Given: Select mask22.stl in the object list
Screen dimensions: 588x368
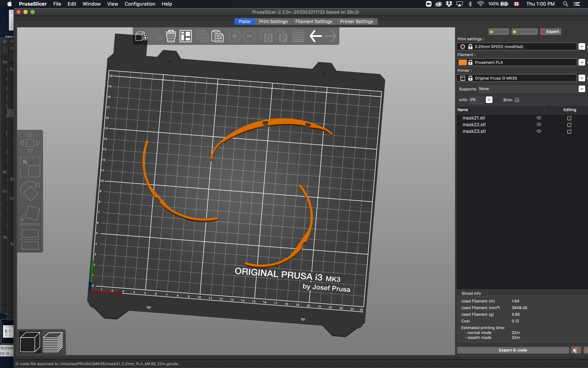Looking at the screenshot, I should click(474, 125).
